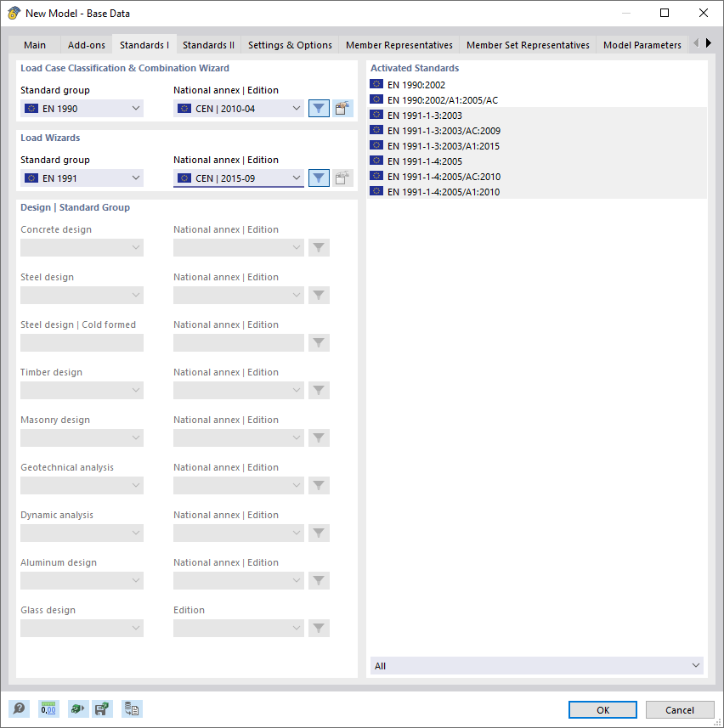Screen dimensions: 724x728
Task: Open the All filter dropdown below Activated Standards
Action: [x=535, y=665]
